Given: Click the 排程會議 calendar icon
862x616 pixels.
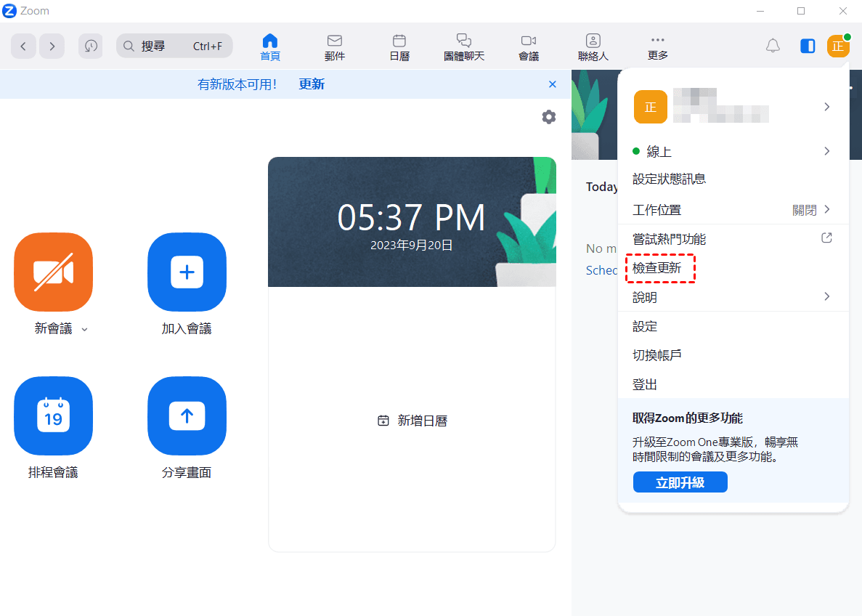Looking at the screenshot, I should click(53, 416).
